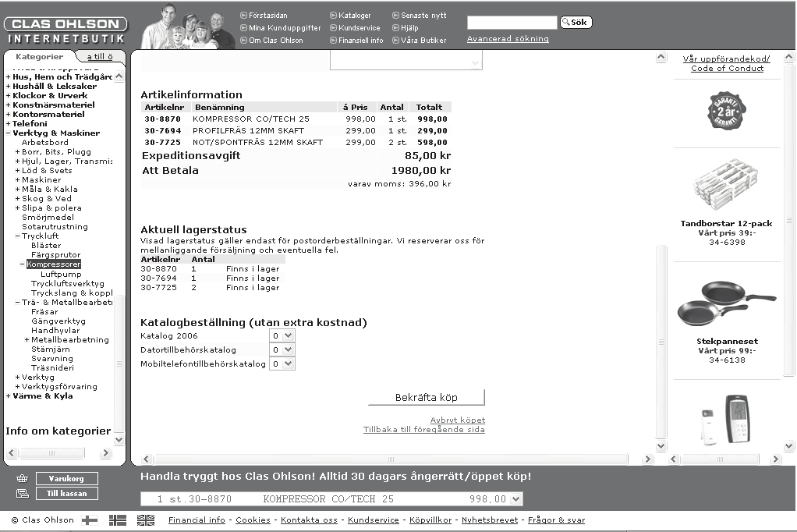Open the Nyhetsbrevet footer link
The image size is (797, 532).
[490, 520]
